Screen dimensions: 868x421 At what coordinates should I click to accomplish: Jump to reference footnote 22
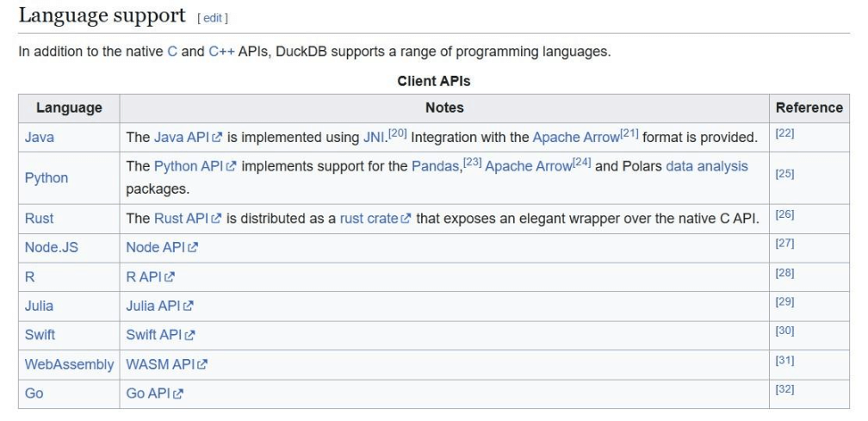coord(784,134)
